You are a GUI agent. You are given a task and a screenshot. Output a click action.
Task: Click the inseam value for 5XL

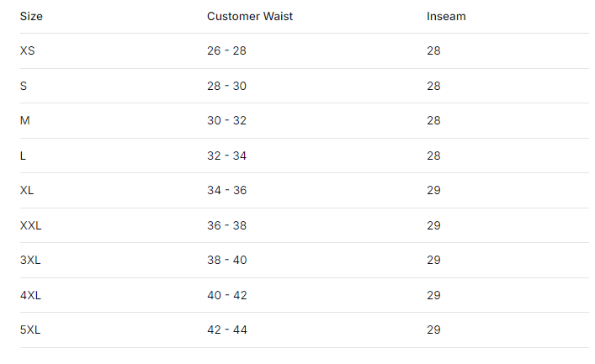(x=433, y=330)
